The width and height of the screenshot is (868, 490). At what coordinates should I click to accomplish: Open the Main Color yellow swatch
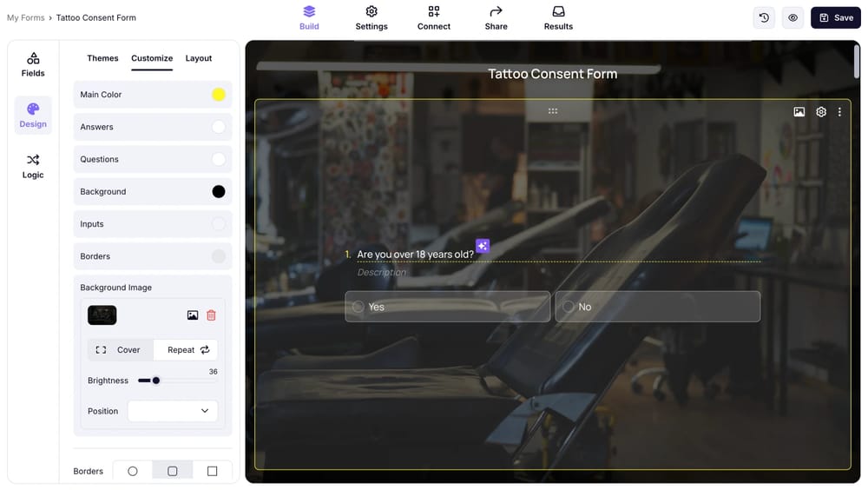(219, 95)
